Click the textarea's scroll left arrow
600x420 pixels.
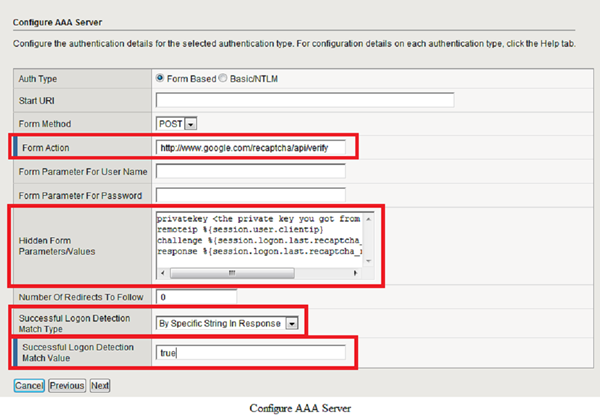point(161,273)
